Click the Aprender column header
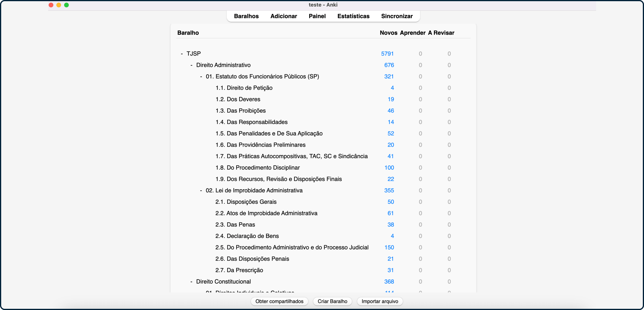The image size is (644, 310). (412, 33)
